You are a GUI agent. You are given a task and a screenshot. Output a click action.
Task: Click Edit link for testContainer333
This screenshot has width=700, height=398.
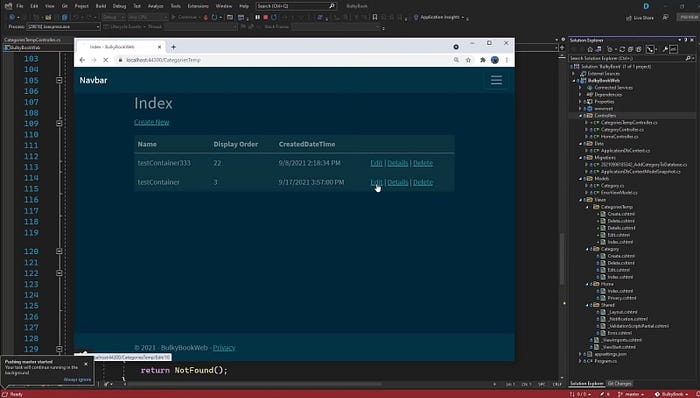click(376, 163)
